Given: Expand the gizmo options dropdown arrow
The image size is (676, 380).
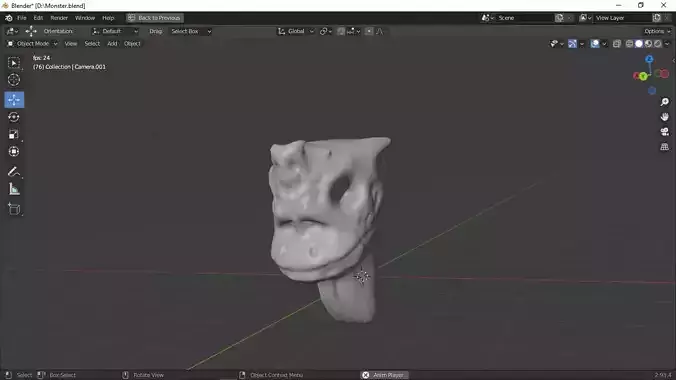Looking at the screenshot, I should pos(582,44).
